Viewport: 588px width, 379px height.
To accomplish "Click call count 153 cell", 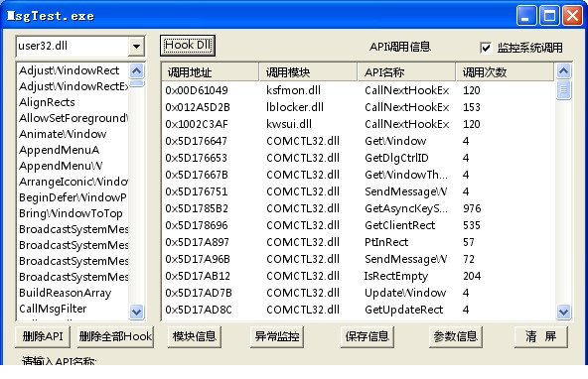I will click(x=472, y=107).
